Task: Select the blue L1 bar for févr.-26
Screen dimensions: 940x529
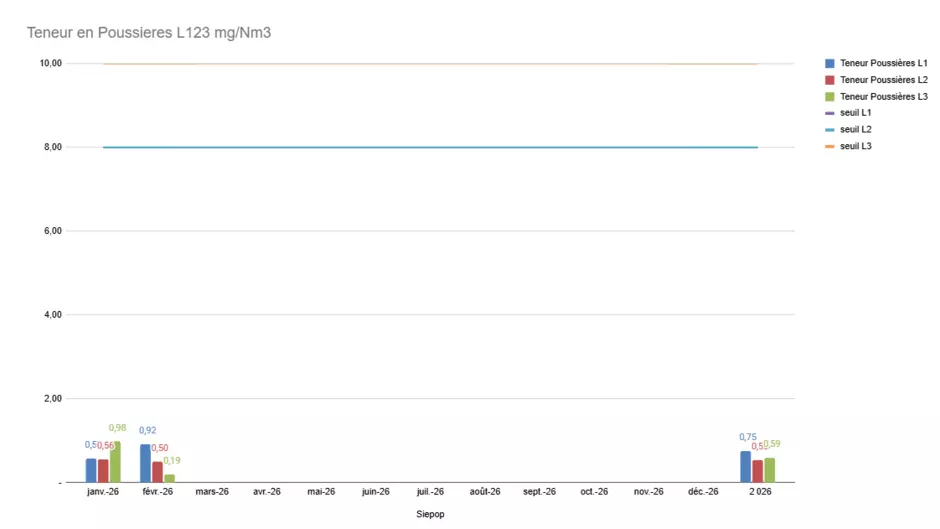Action: click(x=145, y=464)
